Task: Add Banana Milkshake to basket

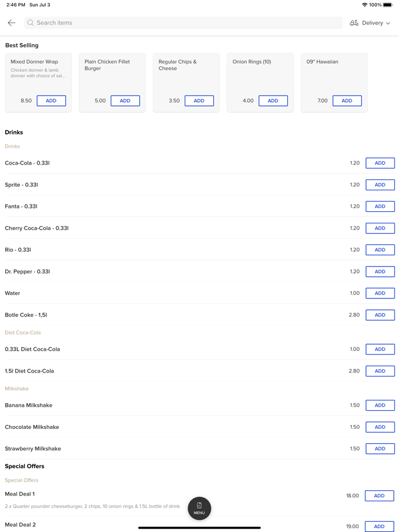Action: pyautogui.click(x=380, y=406)
